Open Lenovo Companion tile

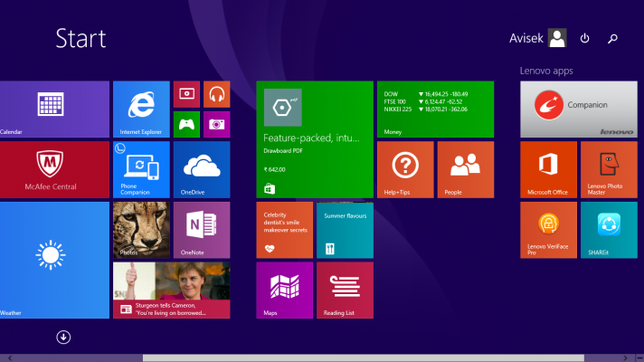tap(579, 110)
